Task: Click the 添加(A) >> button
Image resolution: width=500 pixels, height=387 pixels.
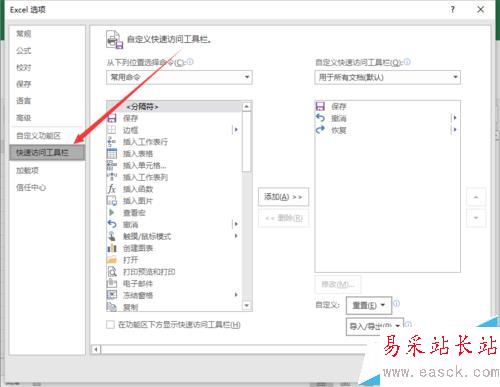Action: tap(283, 197)
